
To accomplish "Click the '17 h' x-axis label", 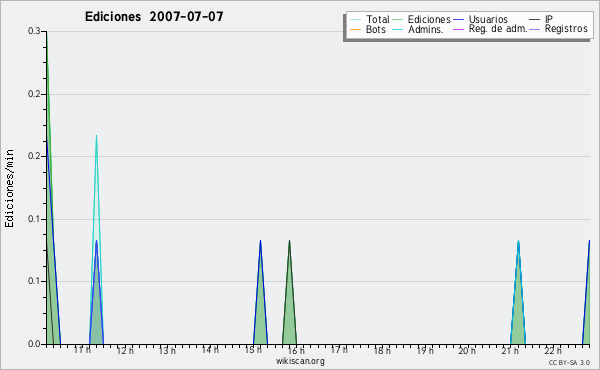I will 339,350.
